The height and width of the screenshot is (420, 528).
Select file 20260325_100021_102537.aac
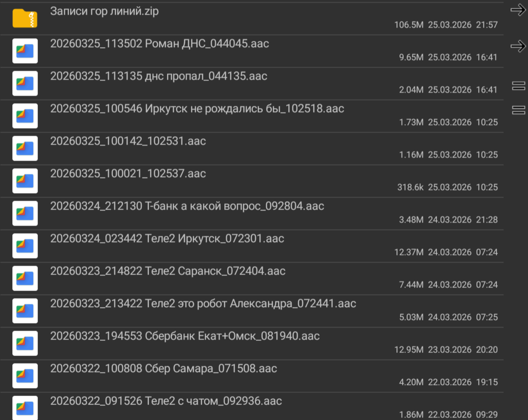point(128,174)
